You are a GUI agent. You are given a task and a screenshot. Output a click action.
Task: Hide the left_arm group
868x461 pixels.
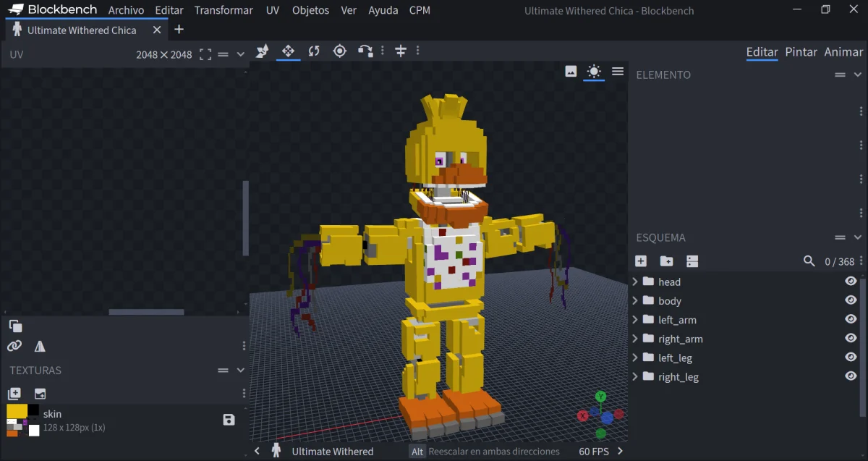tap(851, 319)
